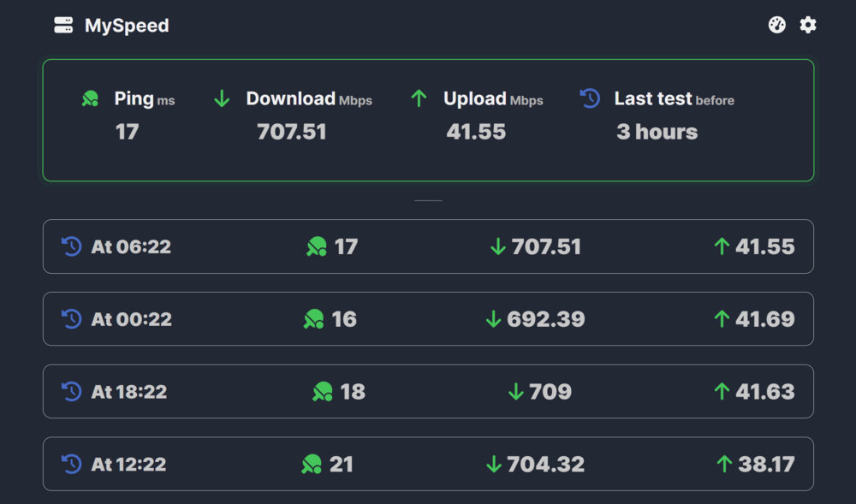Click the summary download value 707.51
This screenshot has height=504, width=856.
(292, 132)
